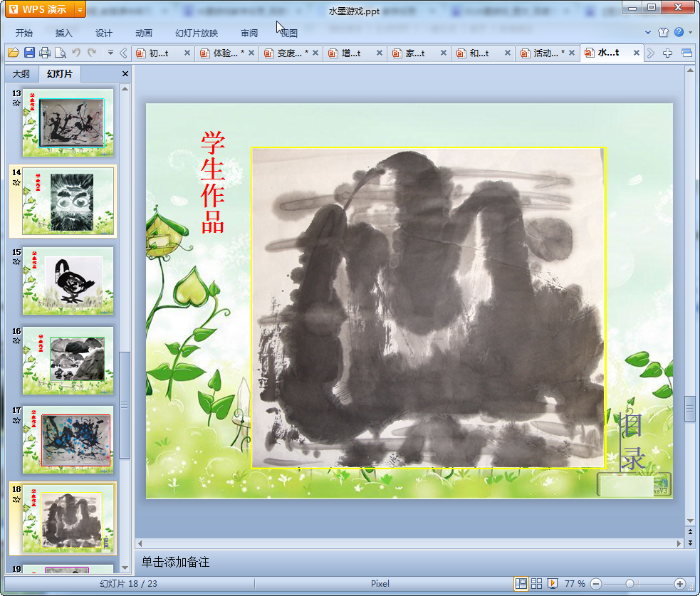Open the 动画 ribbon tab
The height and width of the screenshot is (596, 700).
pyautogui.click(x=144, y=33)
